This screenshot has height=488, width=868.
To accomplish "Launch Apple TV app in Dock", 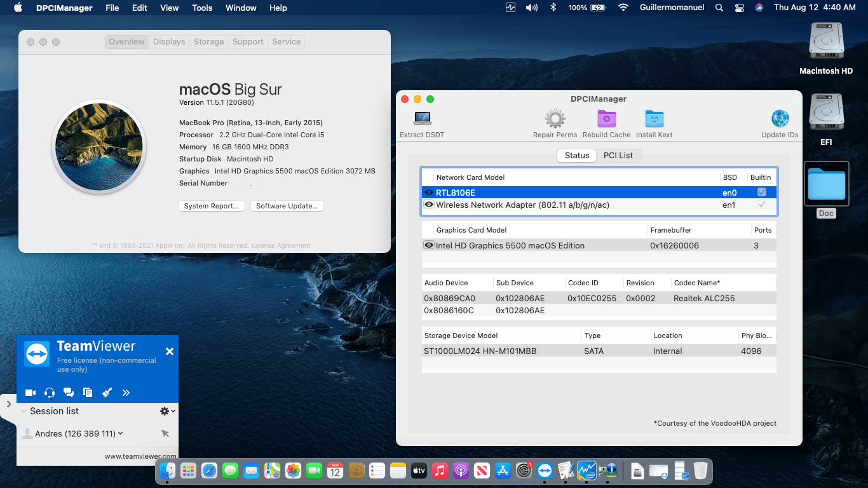I will [419, 470].
